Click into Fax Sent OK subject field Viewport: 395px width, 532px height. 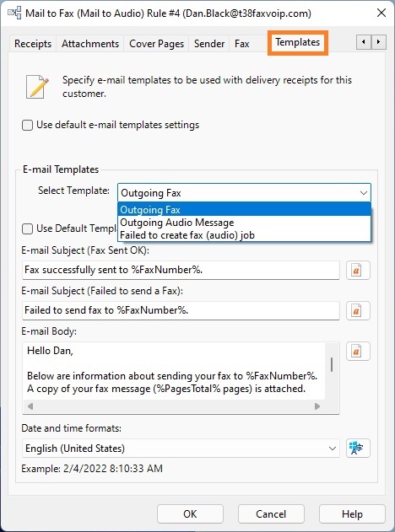(181, 270)
